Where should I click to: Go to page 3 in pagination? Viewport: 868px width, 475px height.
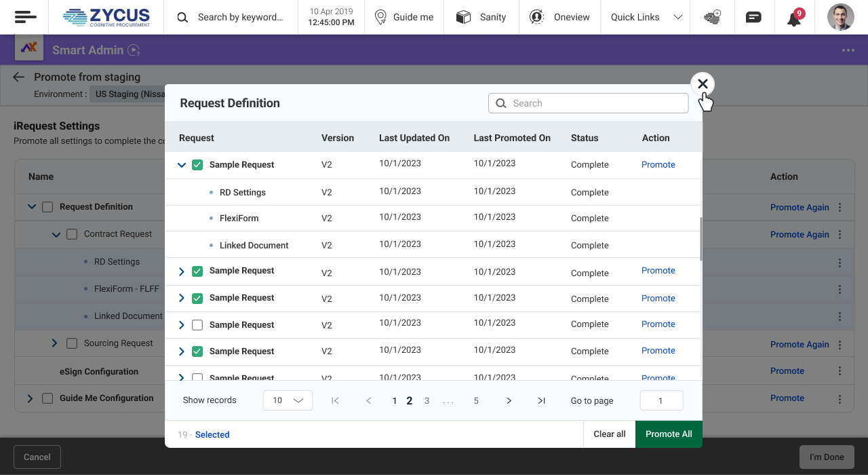point(427,400)
